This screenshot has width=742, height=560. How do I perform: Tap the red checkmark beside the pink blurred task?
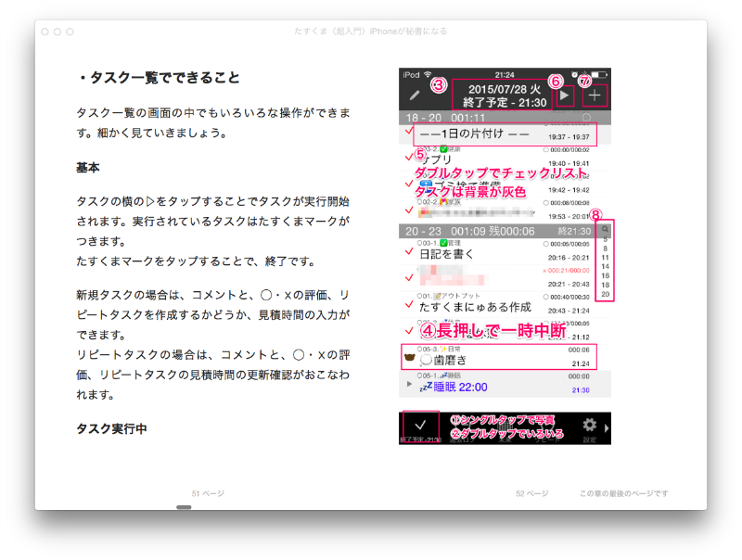409,278
